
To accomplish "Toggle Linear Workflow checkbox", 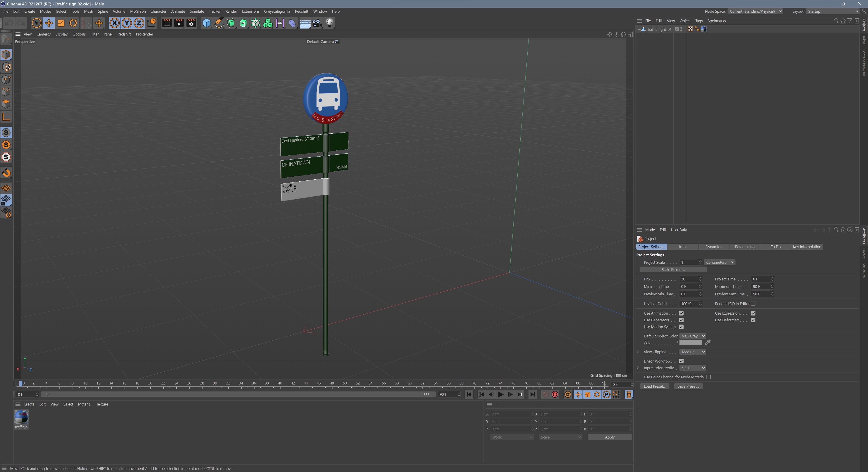I will pos(681,361).
